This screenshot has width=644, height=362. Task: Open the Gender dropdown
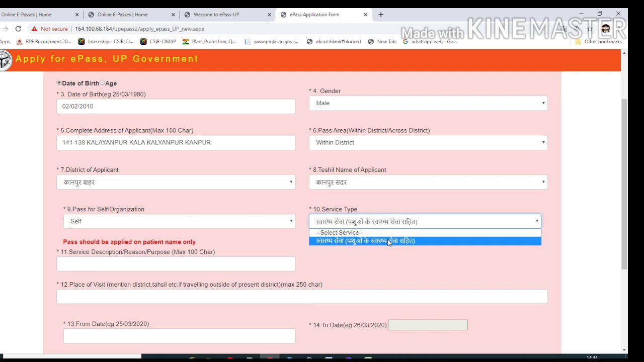[428, 103]
